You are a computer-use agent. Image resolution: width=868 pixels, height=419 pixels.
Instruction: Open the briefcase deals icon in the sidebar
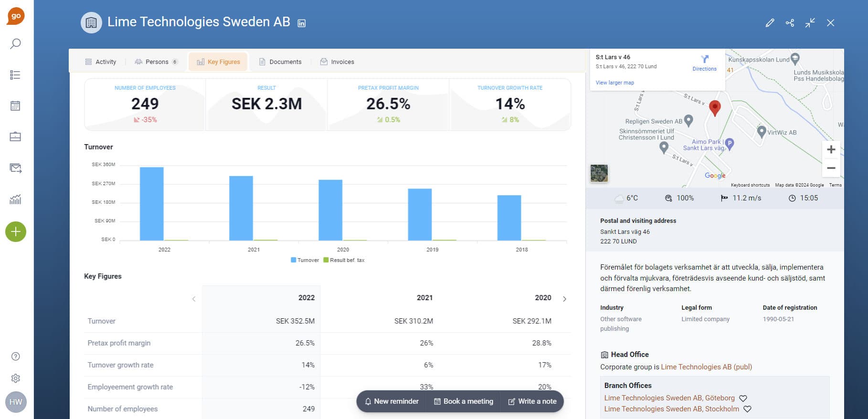15,137
